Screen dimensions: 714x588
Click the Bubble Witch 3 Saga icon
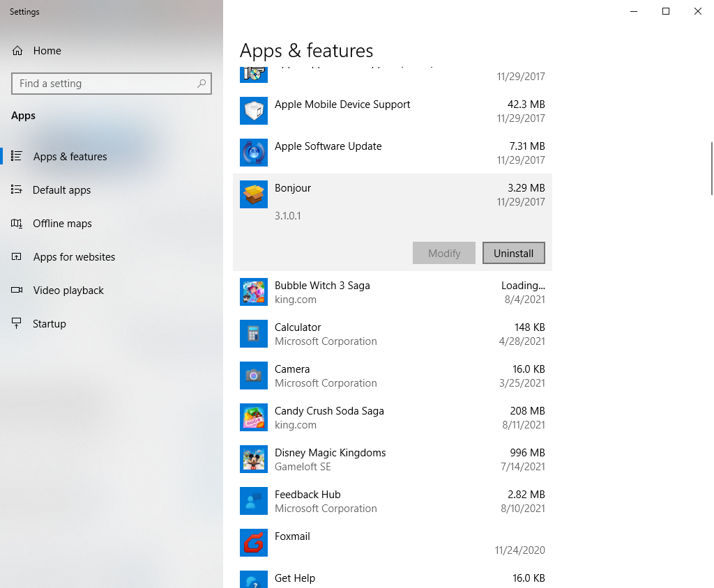pos(254,292)
